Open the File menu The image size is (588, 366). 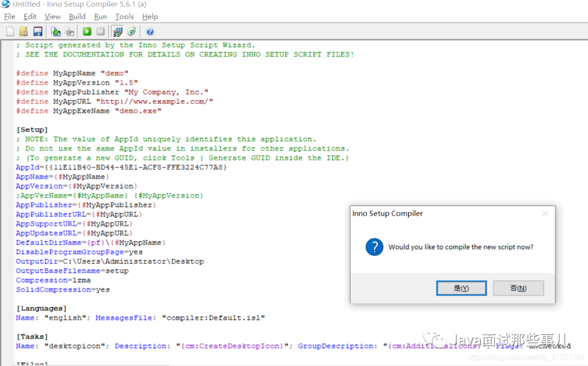(x=10, y=16)
